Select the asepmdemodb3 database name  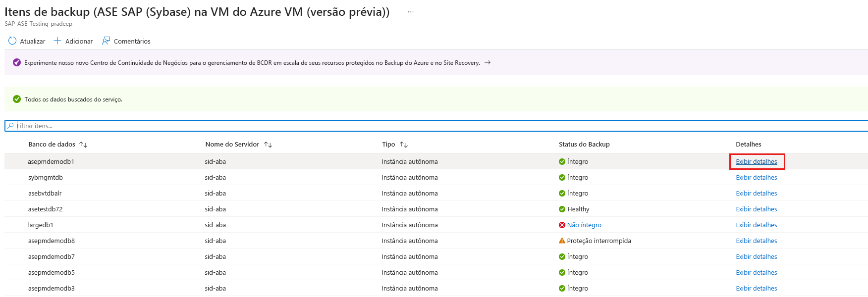click(52, 288)
